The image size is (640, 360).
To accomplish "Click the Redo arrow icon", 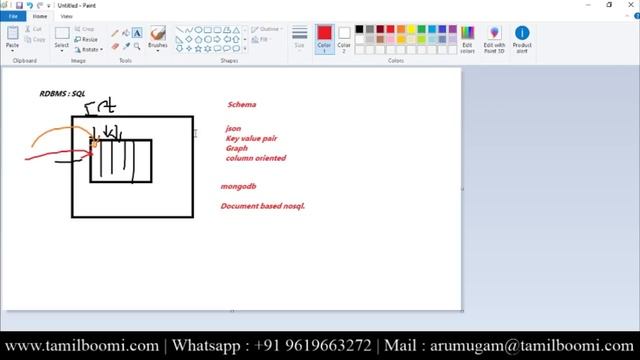I will 40,6.
